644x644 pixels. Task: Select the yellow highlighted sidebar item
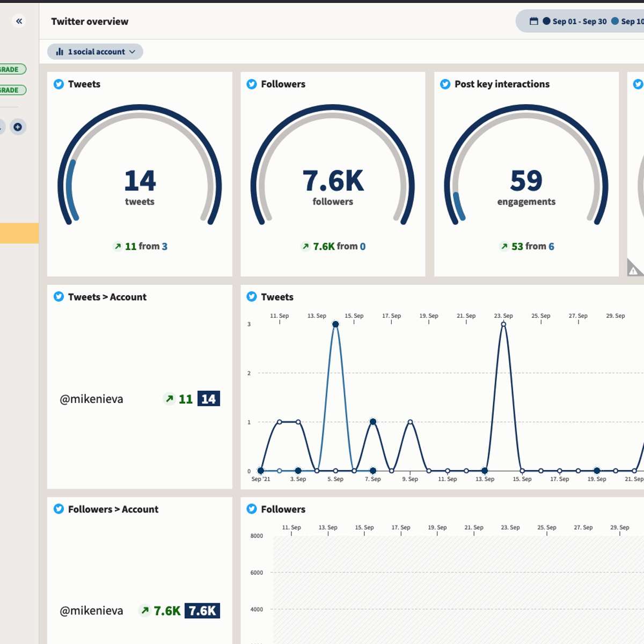coord(19,233)
